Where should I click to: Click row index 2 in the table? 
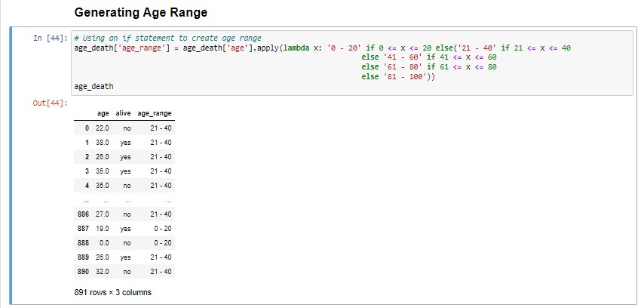click(x=87, y=157)
